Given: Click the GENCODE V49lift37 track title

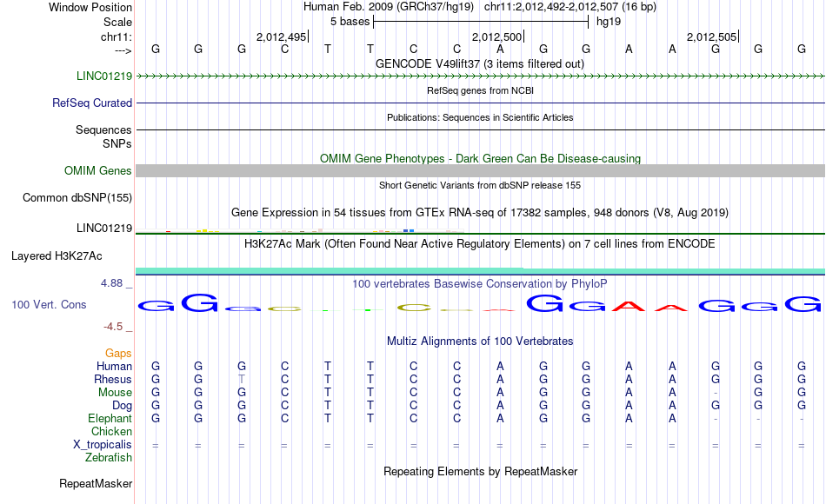Looking at the screenshot, I should point(480,63).
